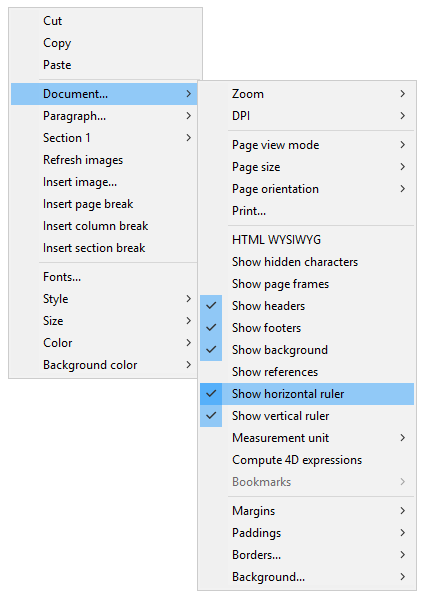Open the Page size submenu

pyautogui.click(x=307, y=167)
